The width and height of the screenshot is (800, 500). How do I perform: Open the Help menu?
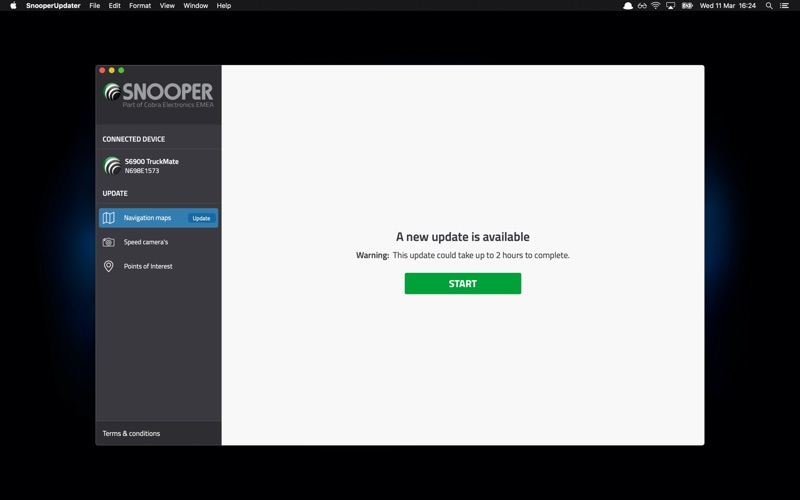pyautogui.click(x=223, y=6)
